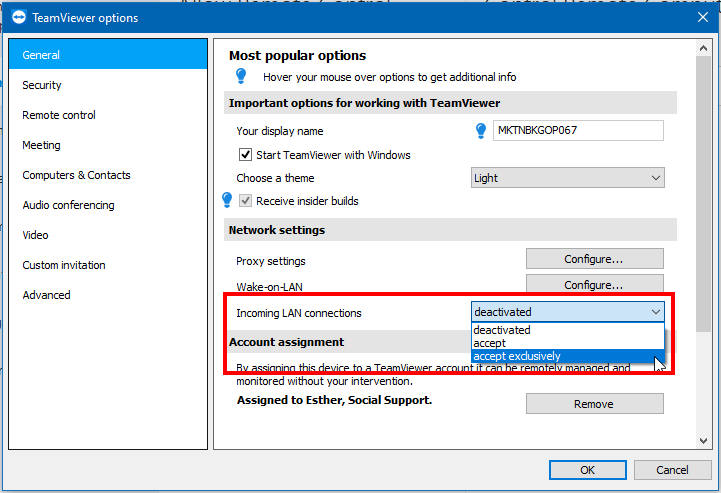Confirm settings with OK button
This screenshot has height=493, width=721.
click(587, 470)
